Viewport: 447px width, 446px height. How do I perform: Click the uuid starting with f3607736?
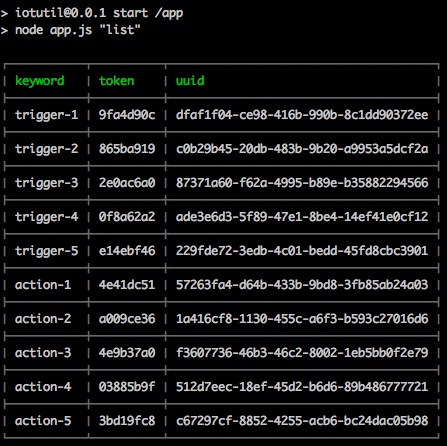pyautogui.click(x=302, y=353)
